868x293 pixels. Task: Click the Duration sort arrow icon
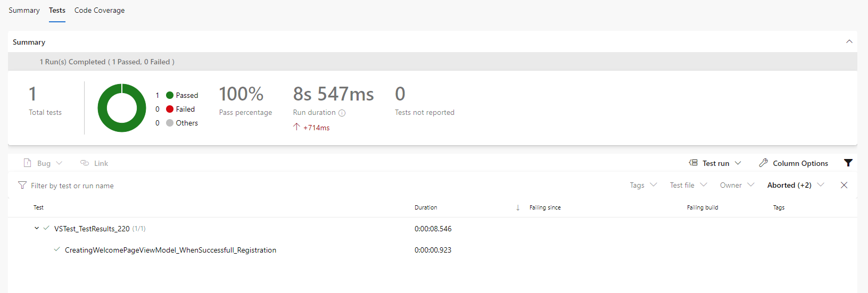pyautogui.click(x=518, y=207)
